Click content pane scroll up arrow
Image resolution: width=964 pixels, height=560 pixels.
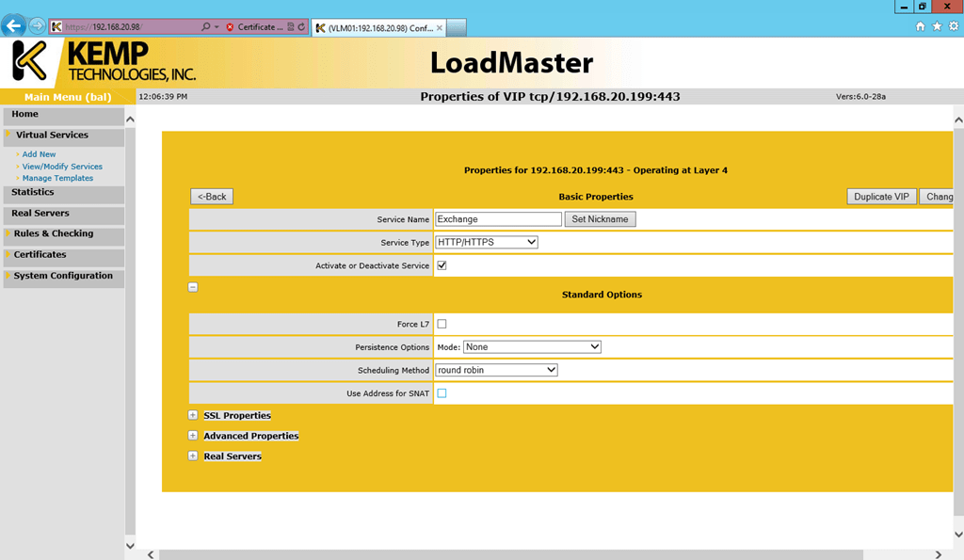pos(958,120)
